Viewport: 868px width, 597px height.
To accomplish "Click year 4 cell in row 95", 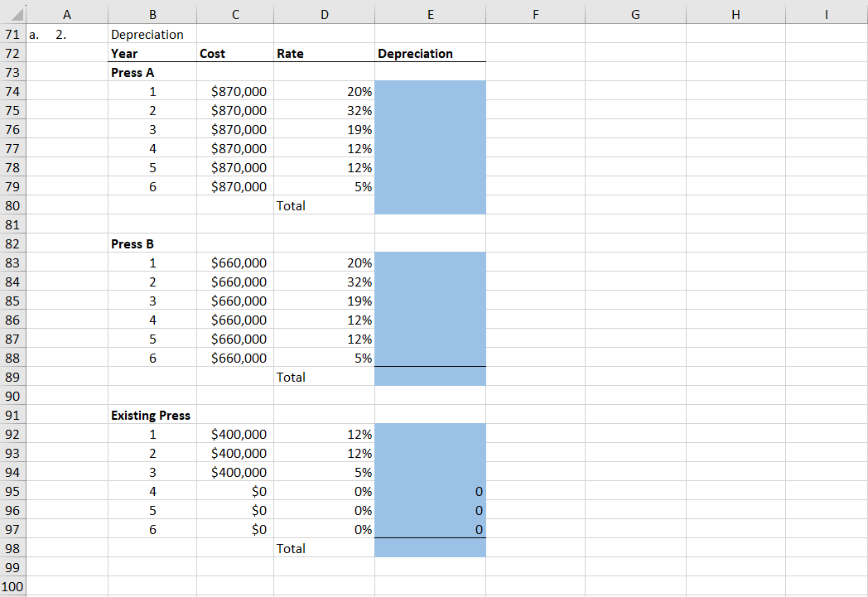I will tap(152, 491).
